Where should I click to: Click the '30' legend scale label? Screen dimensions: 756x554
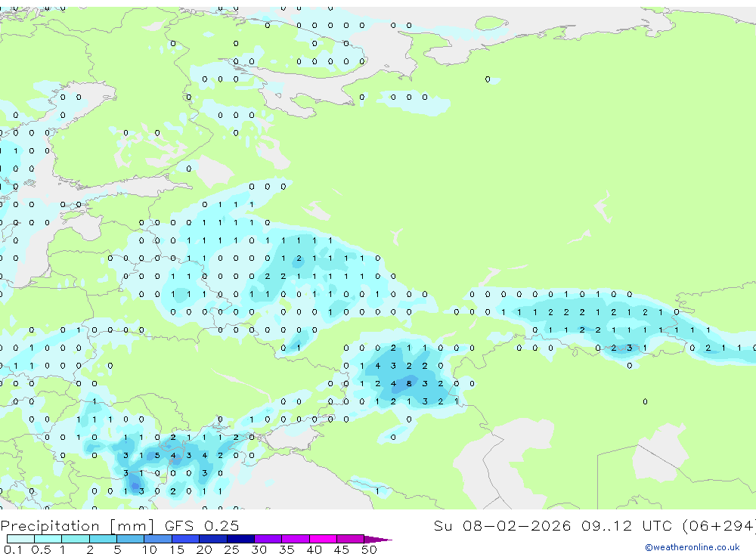pos(259,549)
